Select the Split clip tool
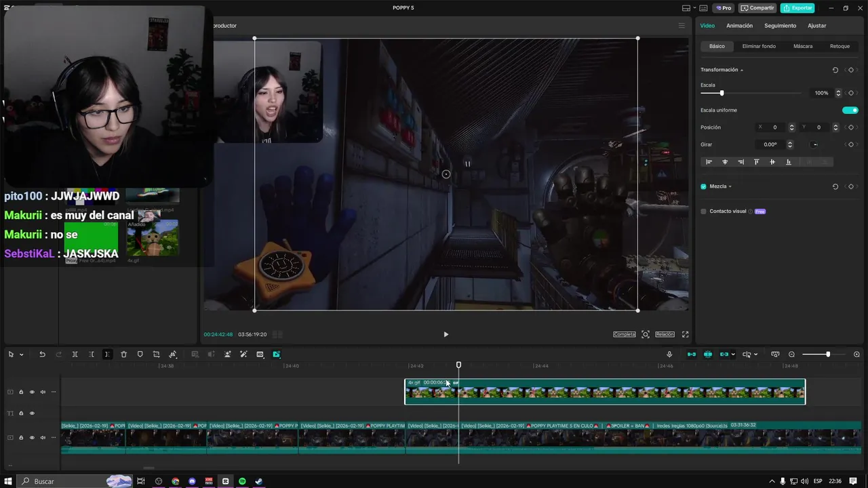 75,354
